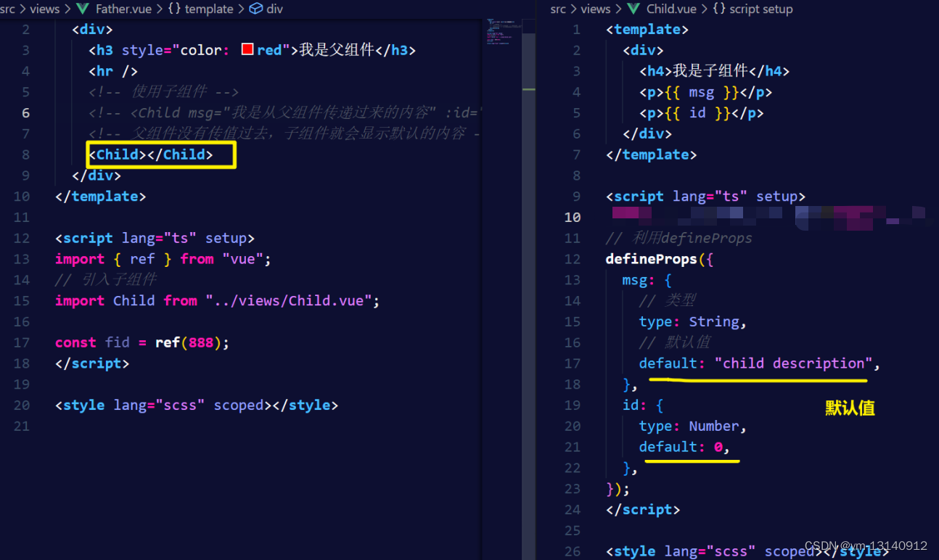939x560 pixels.
Task: Click the comment 引入子组件 in Father.vue
Action: (x=106, y=280)
